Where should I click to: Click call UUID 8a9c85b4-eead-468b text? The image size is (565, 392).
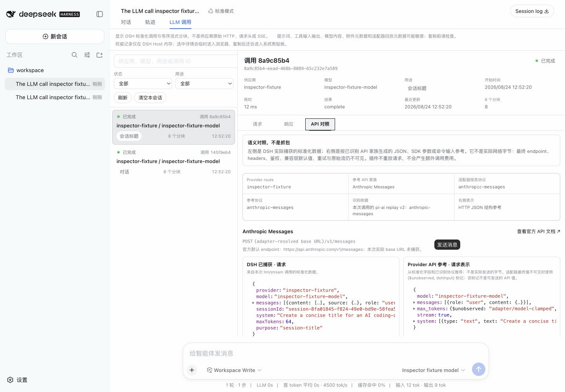291,69
